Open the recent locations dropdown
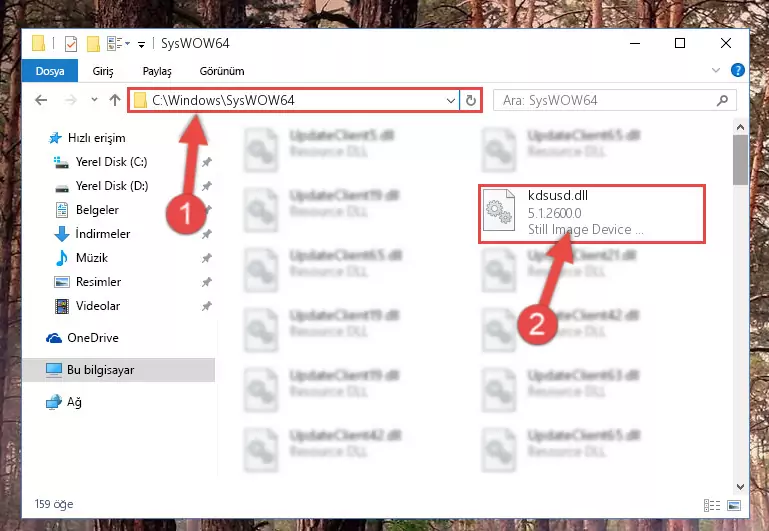 (x=94, y=100)
